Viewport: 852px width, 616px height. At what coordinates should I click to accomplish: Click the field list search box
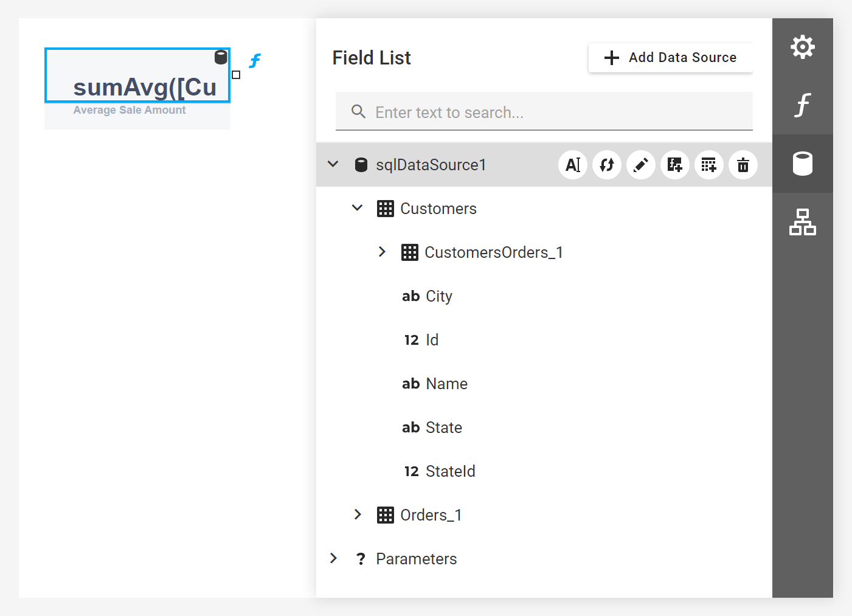(x=544, y=112)
